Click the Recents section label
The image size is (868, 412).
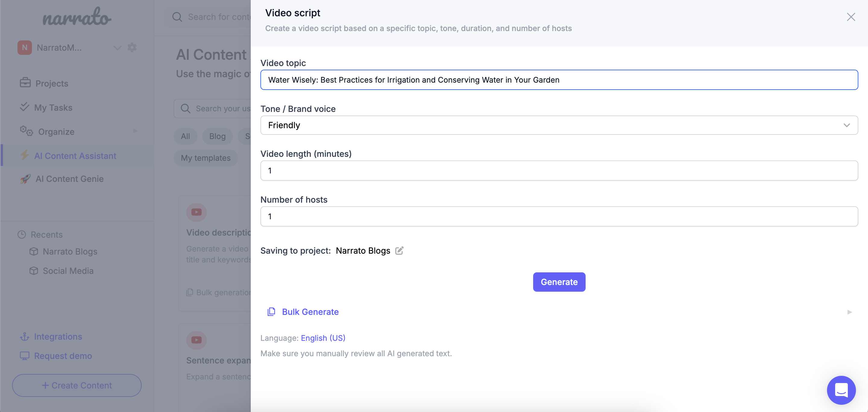pyautogui.click(x=46, y=235)
